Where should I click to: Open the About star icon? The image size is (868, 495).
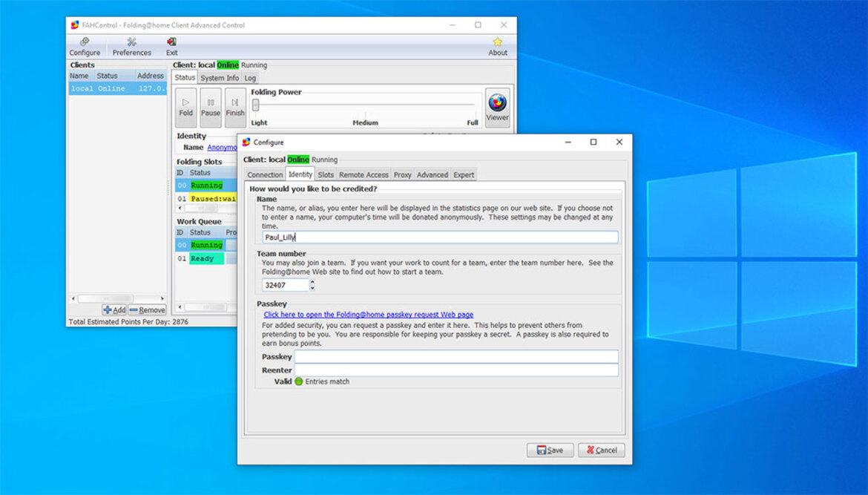click(x=498, y=47)
